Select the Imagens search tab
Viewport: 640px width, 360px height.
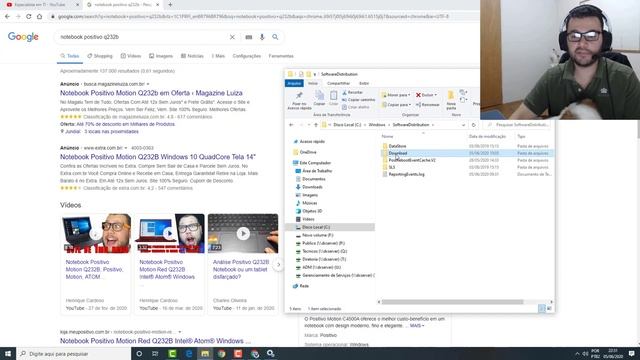coord(161,56)
